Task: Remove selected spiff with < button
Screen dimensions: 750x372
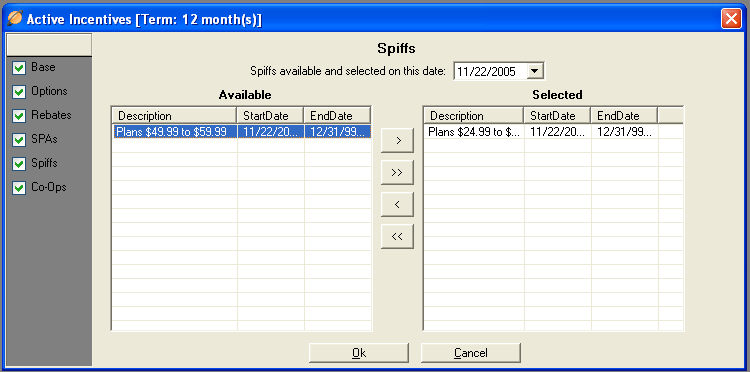Action: pyautogui.click(x=397, y=205)
